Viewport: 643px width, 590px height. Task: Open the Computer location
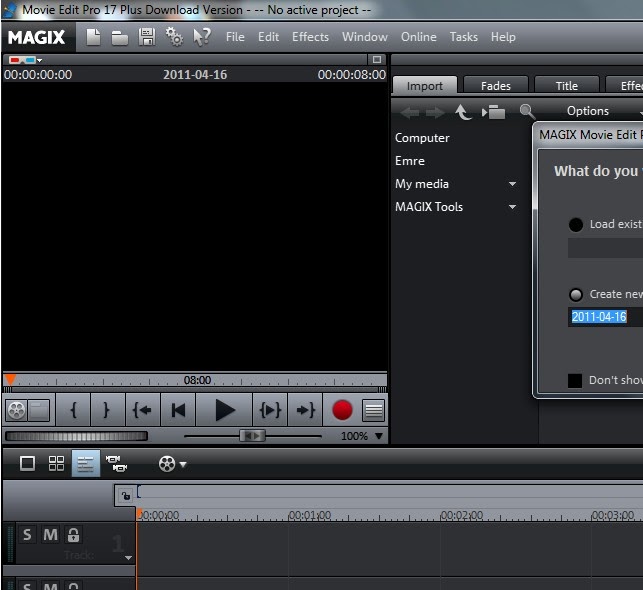tap(422, 138)
